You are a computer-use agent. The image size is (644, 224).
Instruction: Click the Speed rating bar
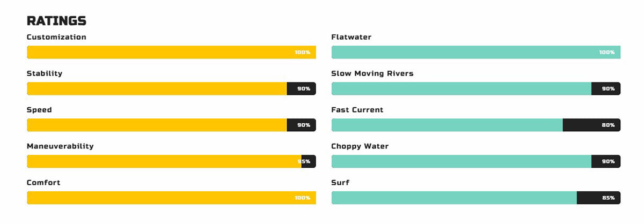[171, 125]
